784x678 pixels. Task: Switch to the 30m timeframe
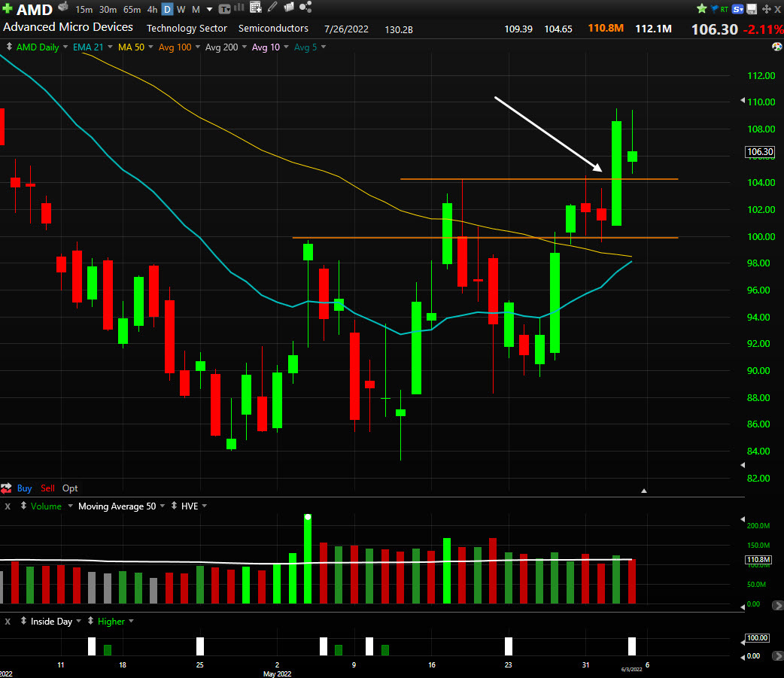(x=108, y=10)
